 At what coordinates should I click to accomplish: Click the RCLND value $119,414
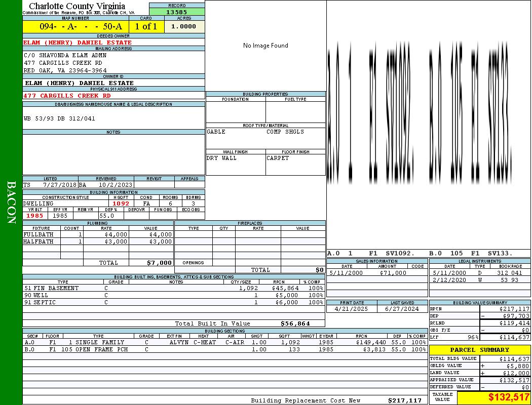pyautogui.click(x=514, y=323)
